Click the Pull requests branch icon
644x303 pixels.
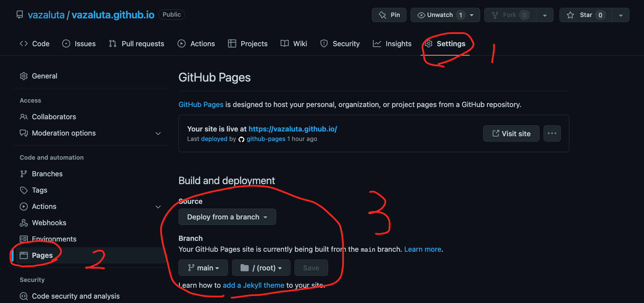point(113,43)
